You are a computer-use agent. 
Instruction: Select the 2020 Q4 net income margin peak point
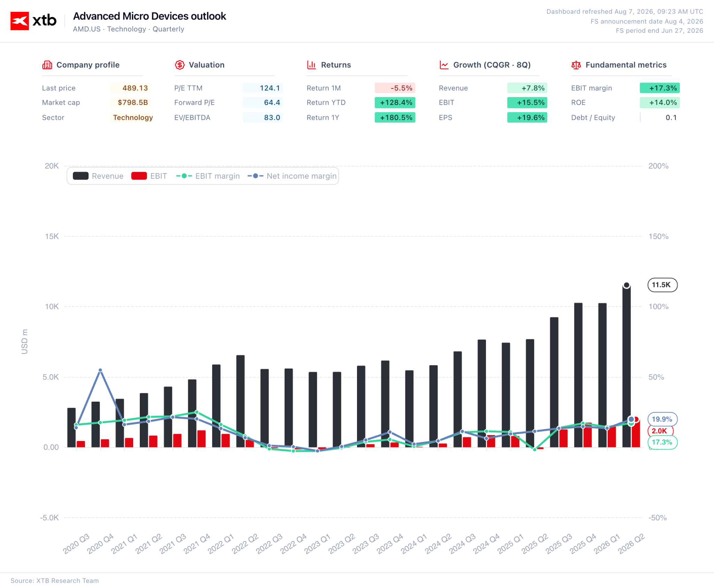coord(100,370)
